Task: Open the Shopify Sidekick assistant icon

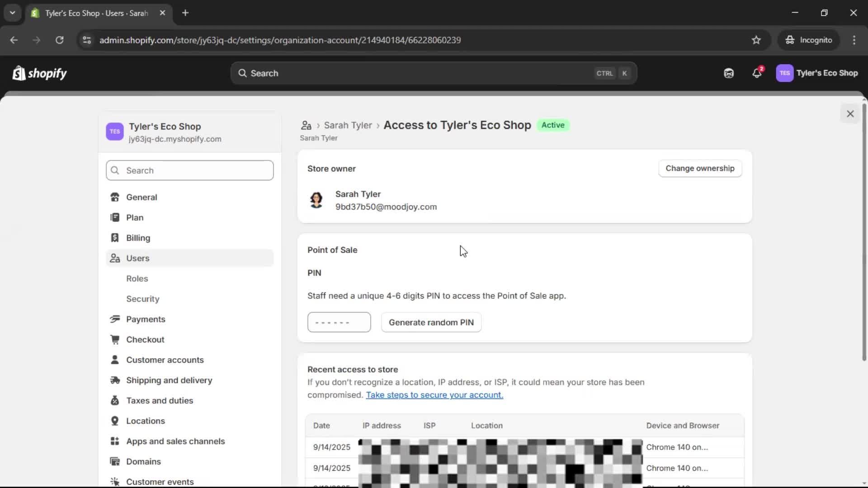Action: (728, 73)
